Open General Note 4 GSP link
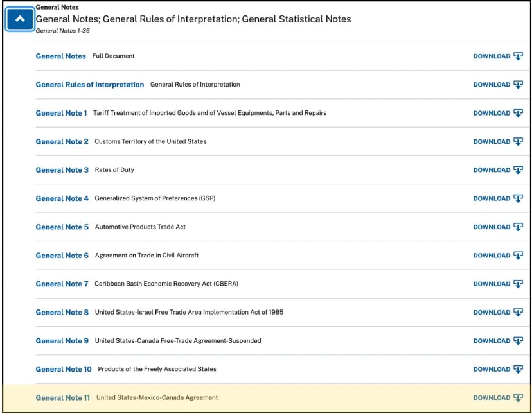 pos(62,198)
